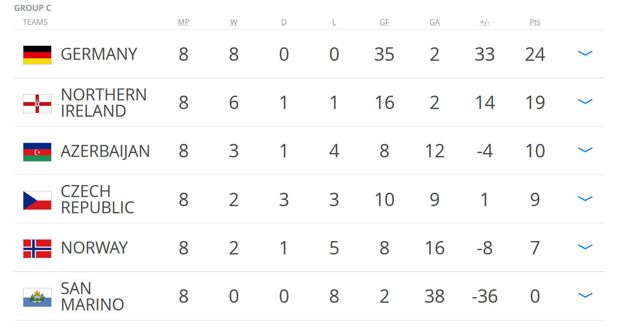Click the GROUP C heading
The image size is (644, 330).
coord(33,8)
